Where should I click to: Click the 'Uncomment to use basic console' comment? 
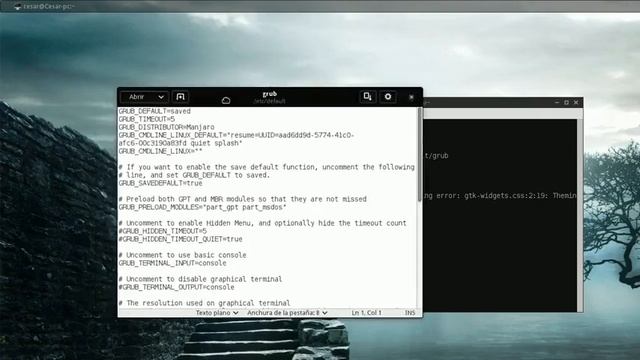(182, 255)
